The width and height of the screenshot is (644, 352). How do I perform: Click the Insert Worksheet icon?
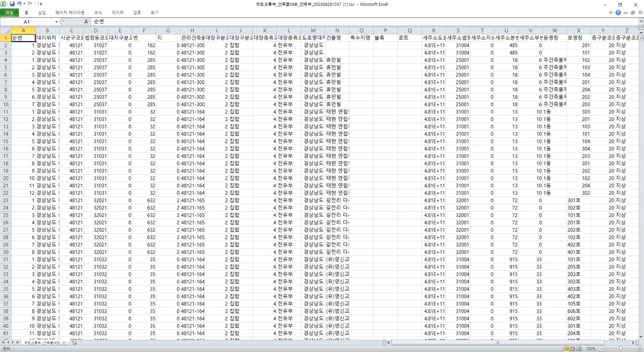pos(73,343)
